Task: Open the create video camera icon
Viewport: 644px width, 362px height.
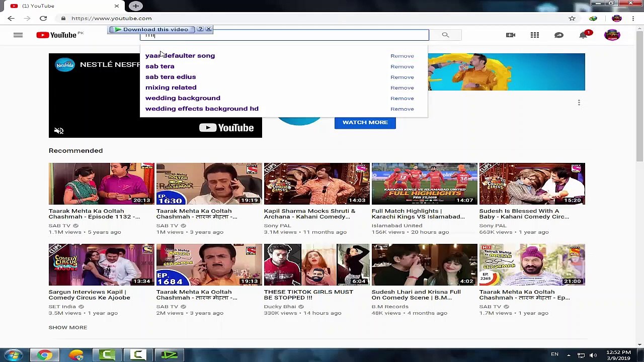Action: pos(511,35)
